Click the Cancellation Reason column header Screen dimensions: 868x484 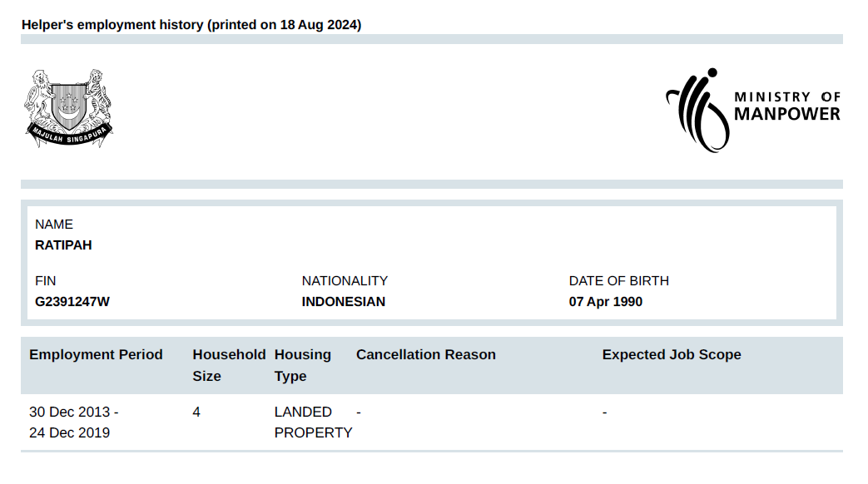(x=425, y=355)
